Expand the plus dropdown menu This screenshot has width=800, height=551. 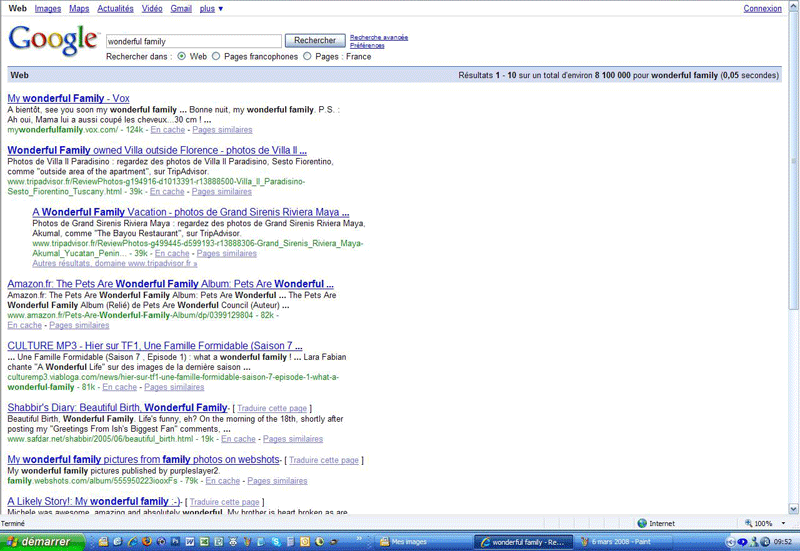[x=211, y=8]
